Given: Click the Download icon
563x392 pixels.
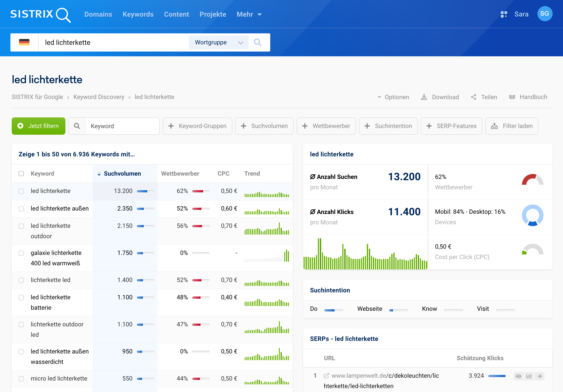Looking at the screenshot, I should click(424, 97).
